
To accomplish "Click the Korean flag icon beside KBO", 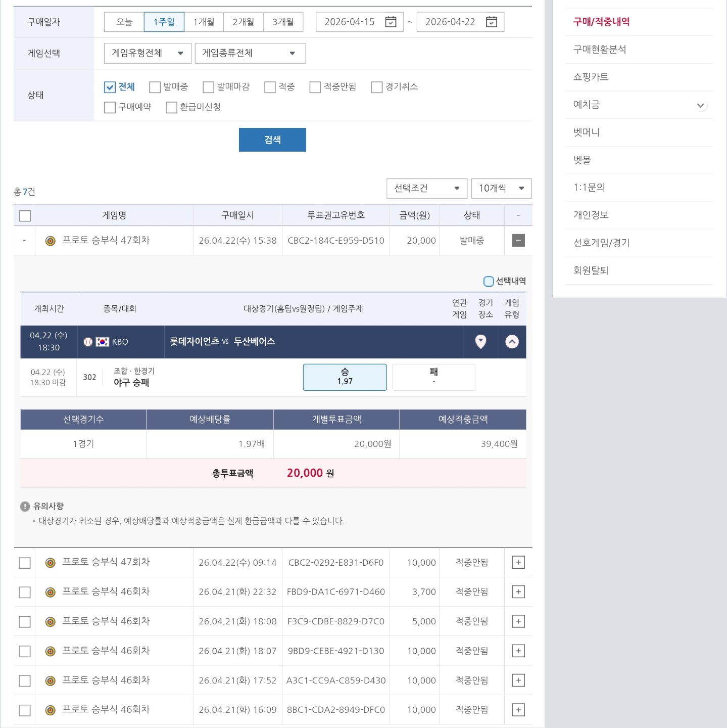I will pos(103,342).
